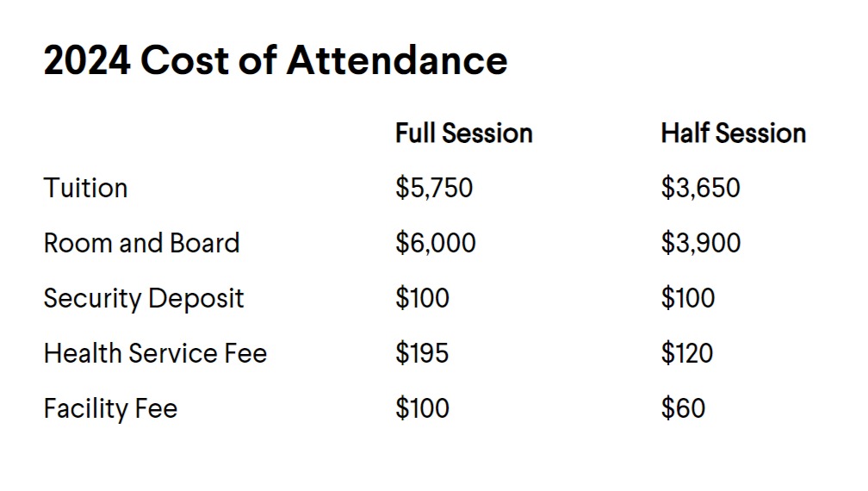Click the Facility Fee row label
This screenshot has width=868, height=491.
pos(111,409)
